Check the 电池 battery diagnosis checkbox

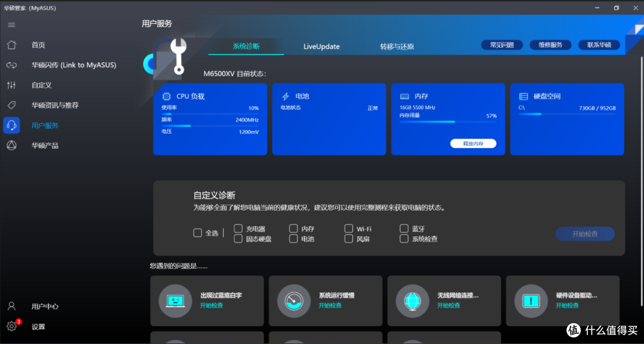(x=293, y=238)
